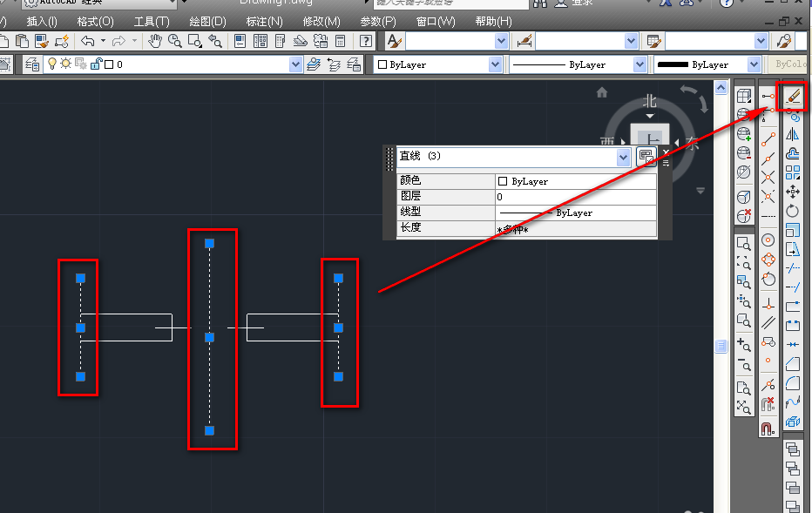Click the Zoom In tool
The image size is (812, 513).
click(x=744, y=344)
